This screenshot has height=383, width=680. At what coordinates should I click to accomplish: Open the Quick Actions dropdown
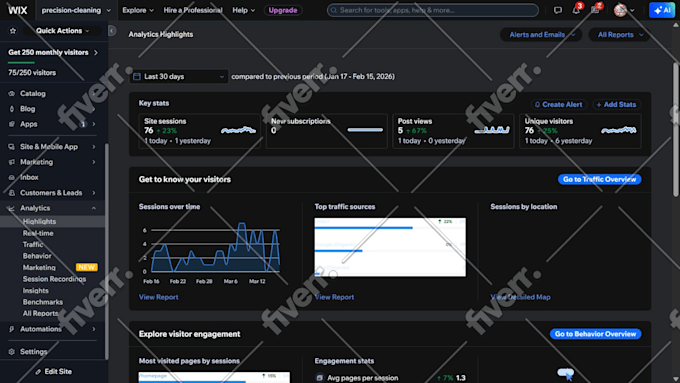[63, 31]
